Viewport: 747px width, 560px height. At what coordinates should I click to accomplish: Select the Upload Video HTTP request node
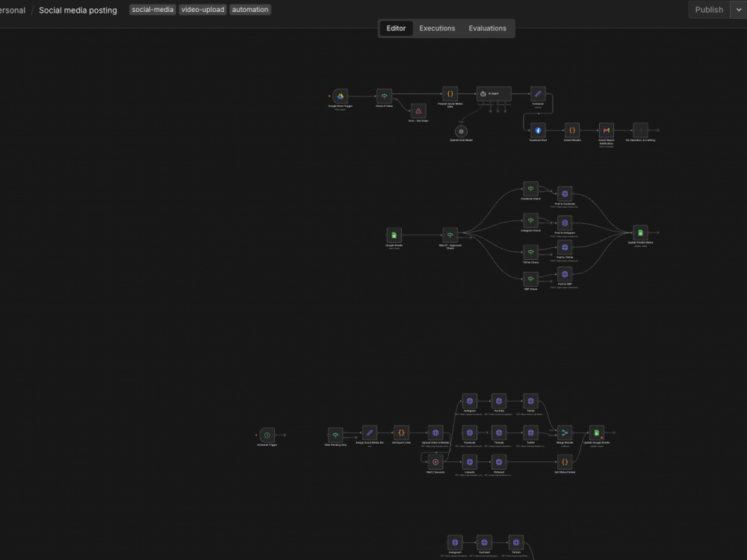point(436,433)
